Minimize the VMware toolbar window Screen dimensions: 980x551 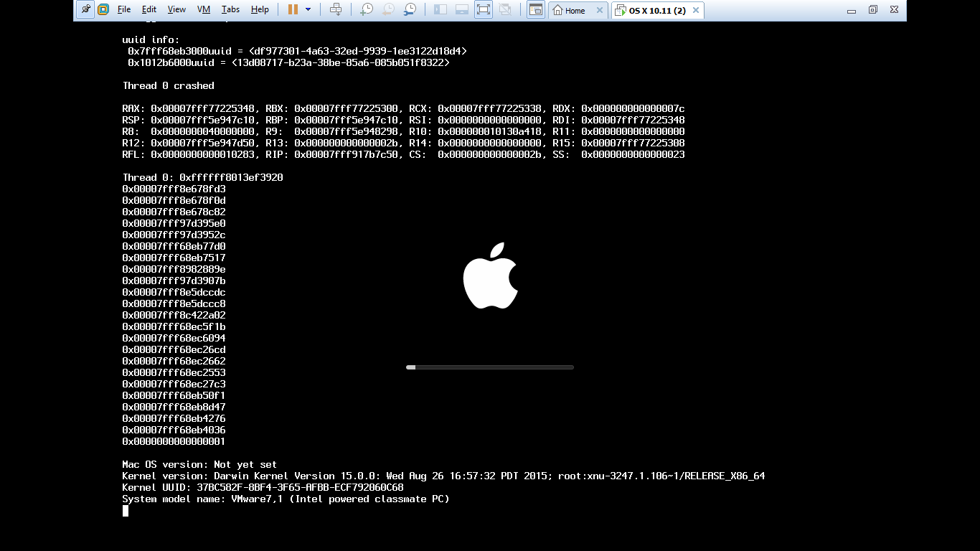coord(852,10)
